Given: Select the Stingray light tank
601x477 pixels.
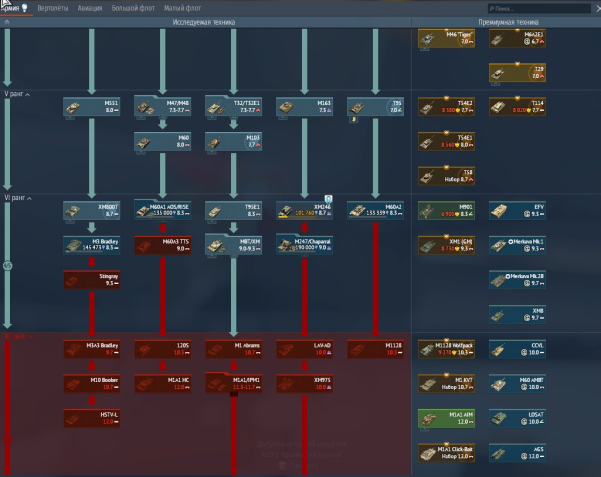Looking at the screenshot, I should tap(91, 279).
